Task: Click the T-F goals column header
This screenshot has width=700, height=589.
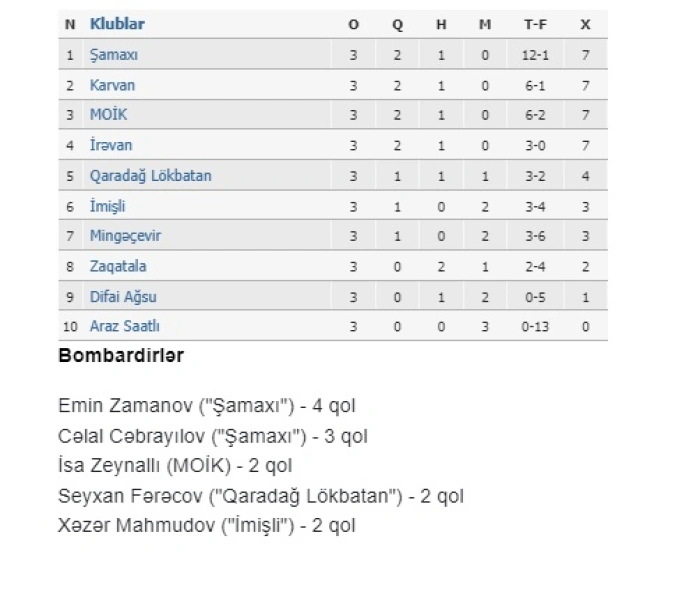Action: 533,23
